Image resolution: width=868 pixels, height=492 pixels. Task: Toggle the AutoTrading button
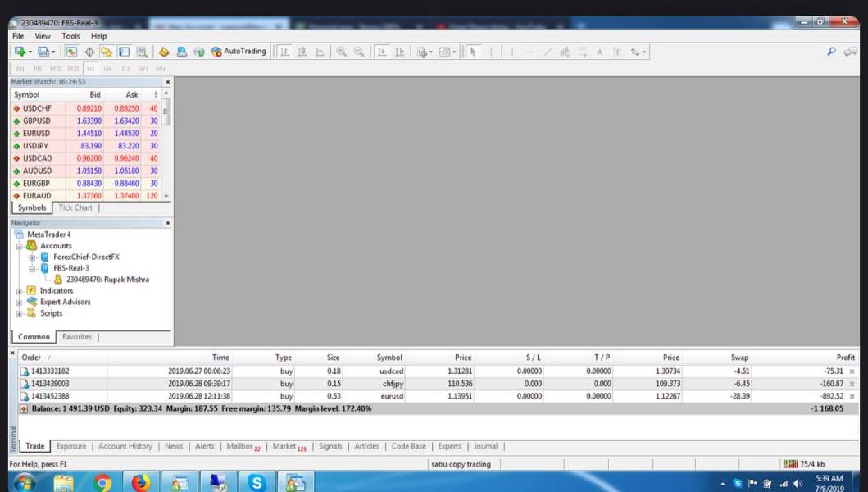tap(239, 52)
